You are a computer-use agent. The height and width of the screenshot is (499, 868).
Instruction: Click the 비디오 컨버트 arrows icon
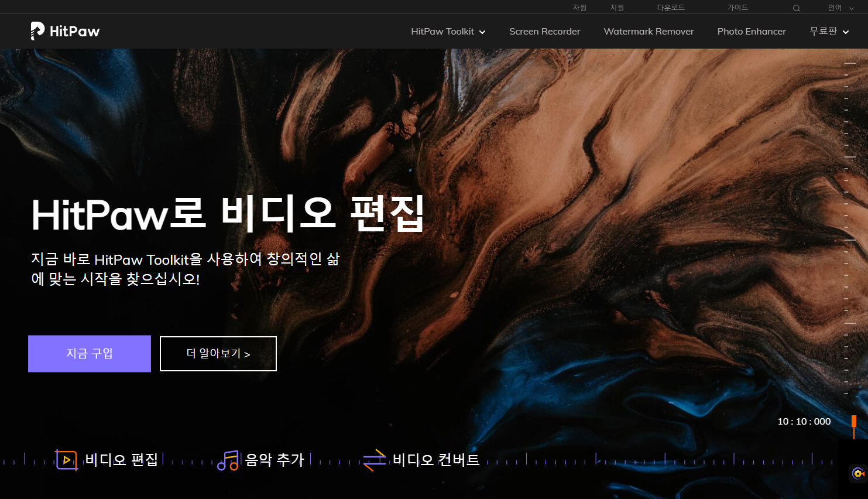point(375,460)
